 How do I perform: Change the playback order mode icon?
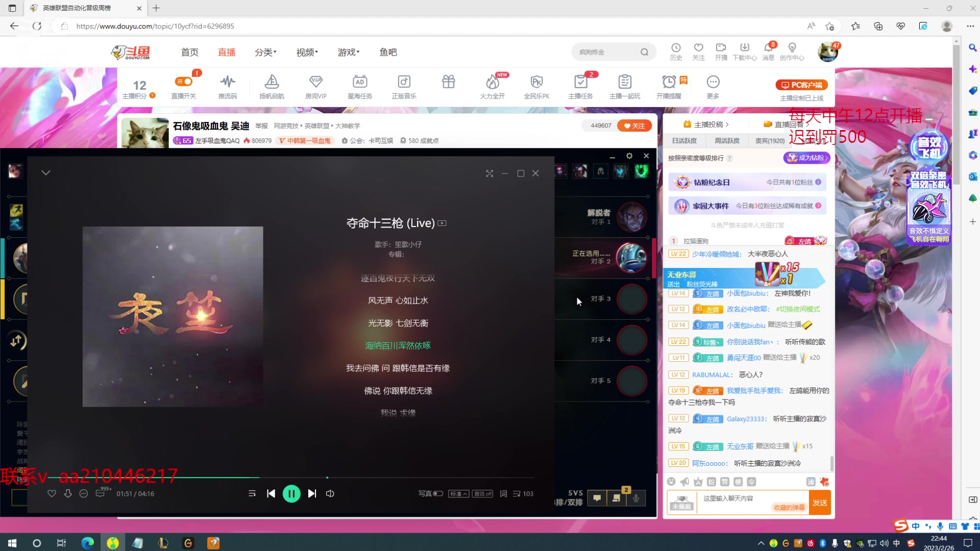252,493
